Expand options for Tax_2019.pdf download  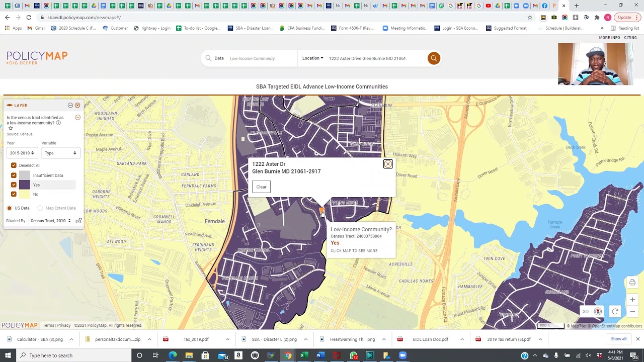(227, 339)
